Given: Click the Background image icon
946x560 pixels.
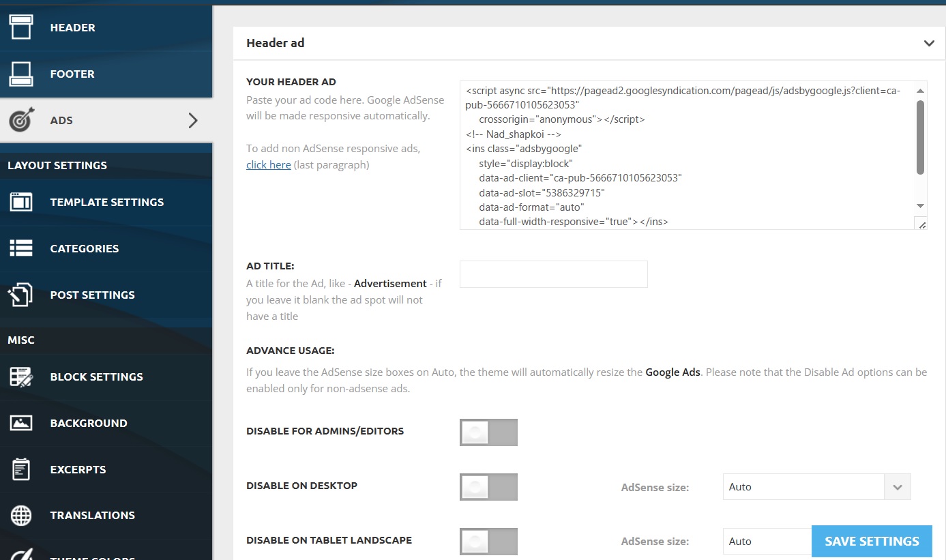Looking at the screenshot, I should pos(21,423).
